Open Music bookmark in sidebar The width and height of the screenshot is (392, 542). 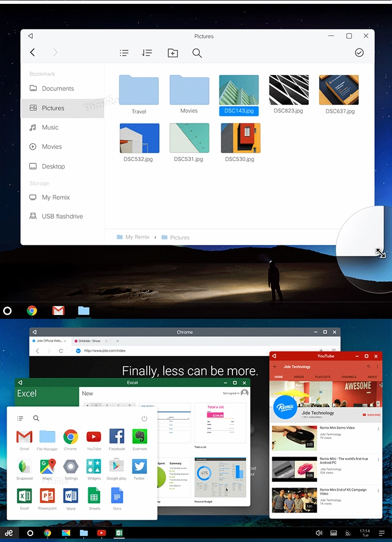62,127
